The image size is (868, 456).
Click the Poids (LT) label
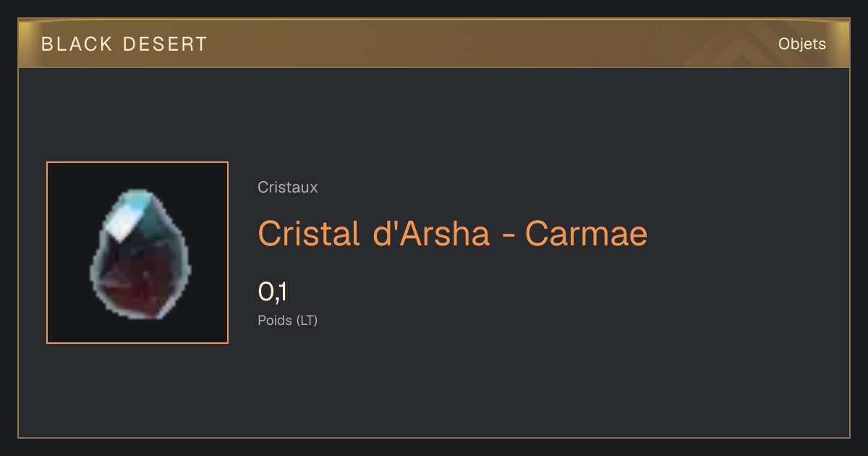pos(288,320)
